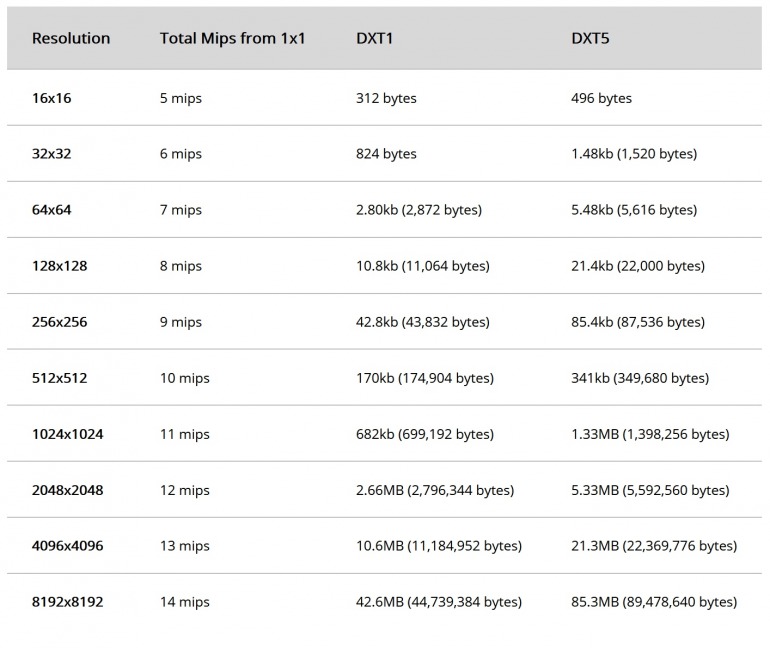Click the 682kb (699,192 bytes) value
The height and width of the screenshot is (648, 770).
pyautogui.click(x=425, y=434)
